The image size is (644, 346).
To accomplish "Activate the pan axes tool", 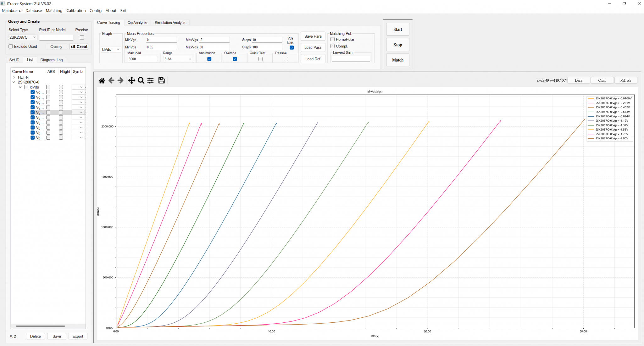I will (132, 81).
